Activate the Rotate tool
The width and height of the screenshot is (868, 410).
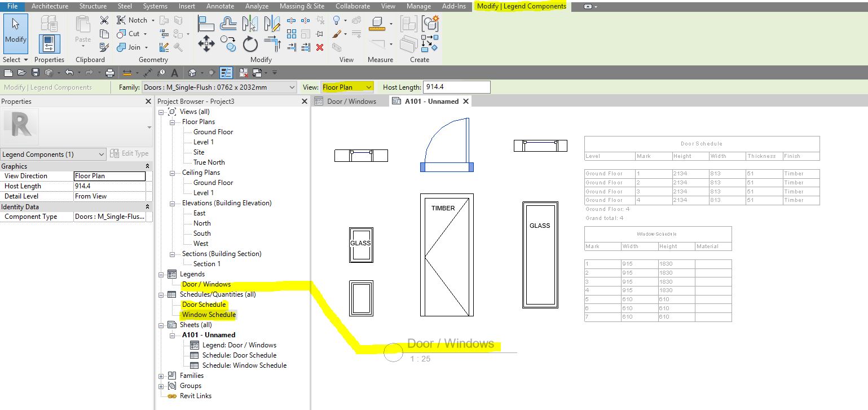(x=250, y=44)
